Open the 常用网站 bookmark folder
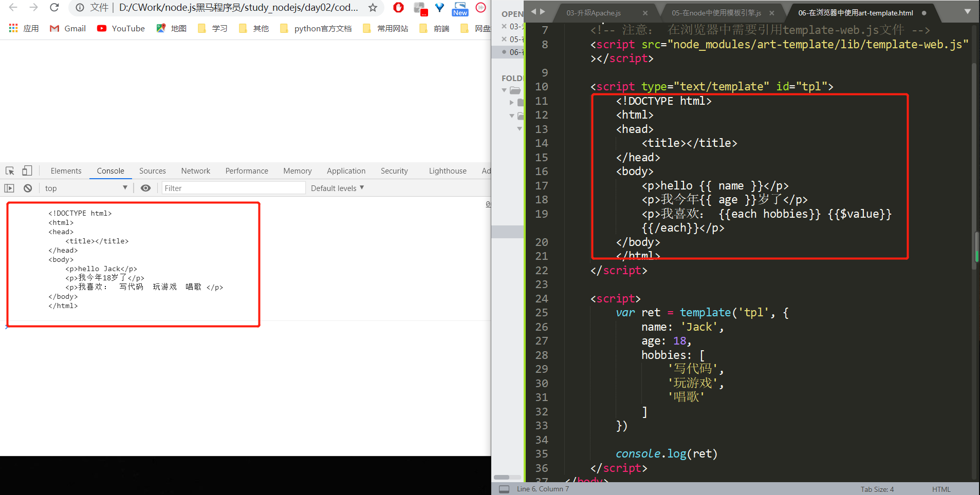Image resolution: width=980 pixels, height=495 pixels. click(385, 28)
